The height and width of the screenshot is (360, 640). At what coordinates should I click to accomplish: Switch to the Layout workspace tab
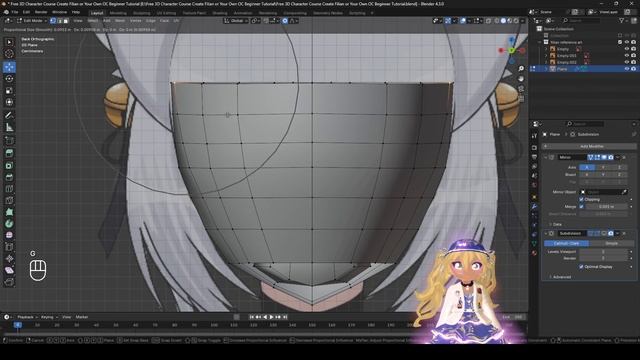point(97,13)
